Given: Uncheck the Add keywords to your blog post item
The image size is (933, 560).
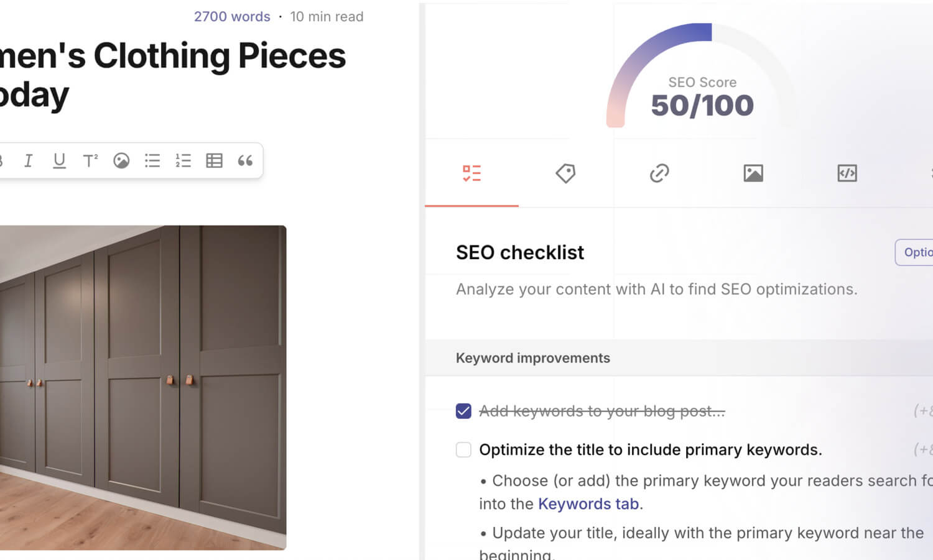Looking at the screenshot, I should (463, 411).
